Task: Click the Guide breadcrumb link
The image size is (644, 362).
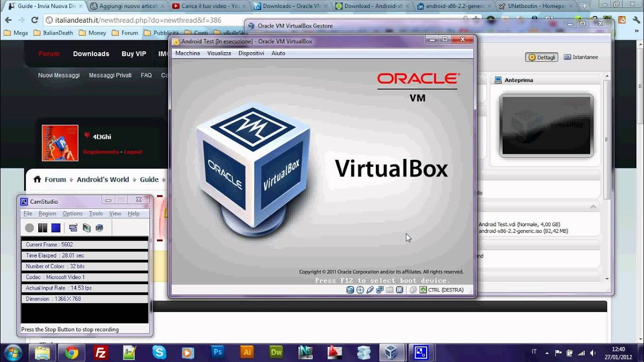Action: click(149, 179)
